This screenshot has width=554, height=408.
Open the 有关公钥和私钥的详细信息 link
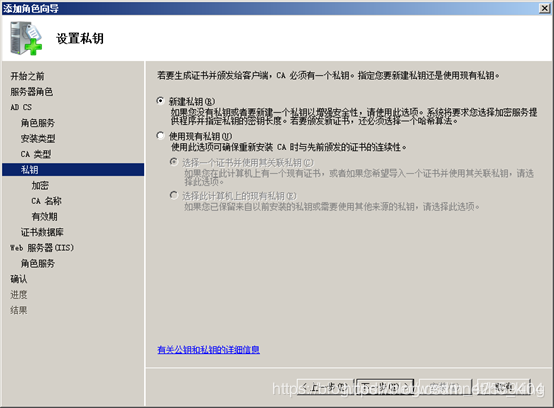208,350
